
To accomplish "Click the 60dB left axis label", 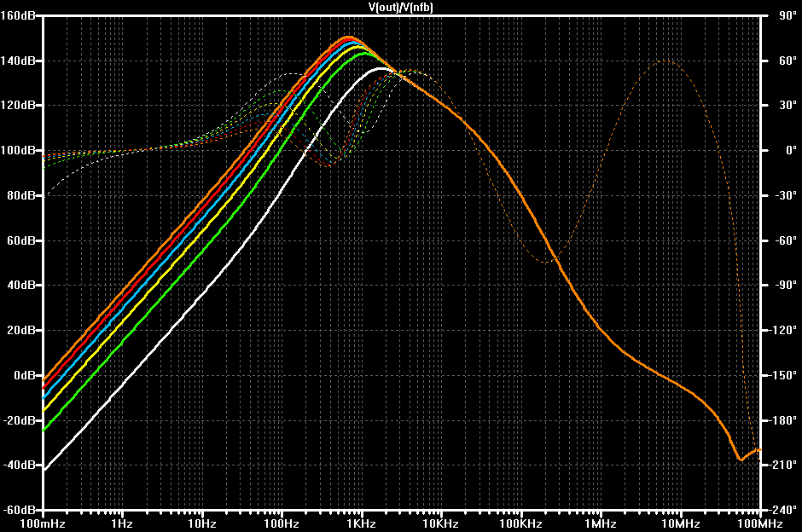I will click(x=21, y=240).
